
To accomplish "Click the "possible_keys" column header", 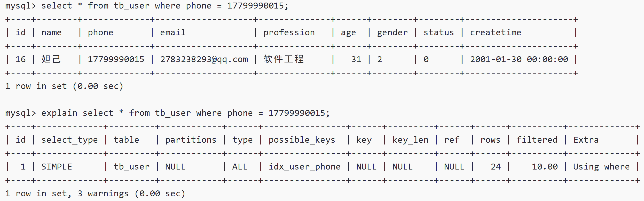I will (x=302, y=140).
